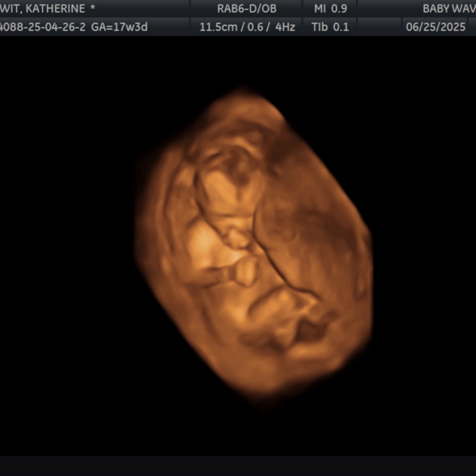This screenshot has height=476, width=476.
Task: Click the top of the 3D rendered volume
Action: (x=242, y=95)
